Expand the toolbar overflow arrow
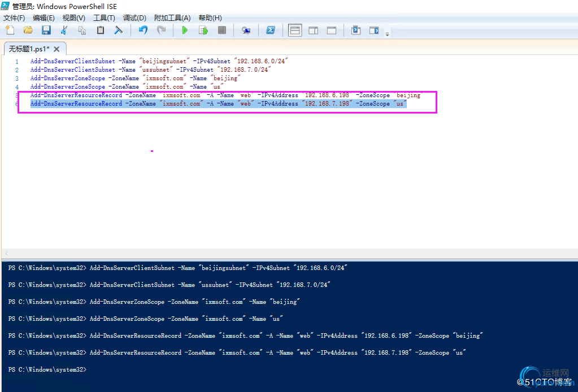 [x=388, y=34]
